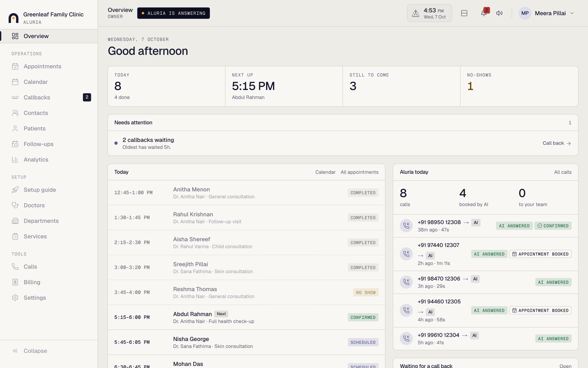This screenshot has height=368, width=588.
Task: Open All appointments link
Action: [359, 172]
